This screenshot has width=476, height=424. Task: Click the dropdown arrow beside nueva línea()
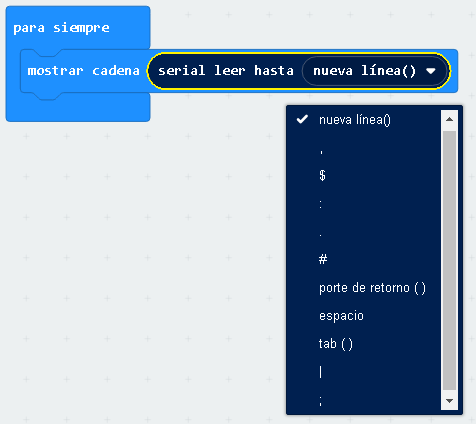click(x=431, y=71)
